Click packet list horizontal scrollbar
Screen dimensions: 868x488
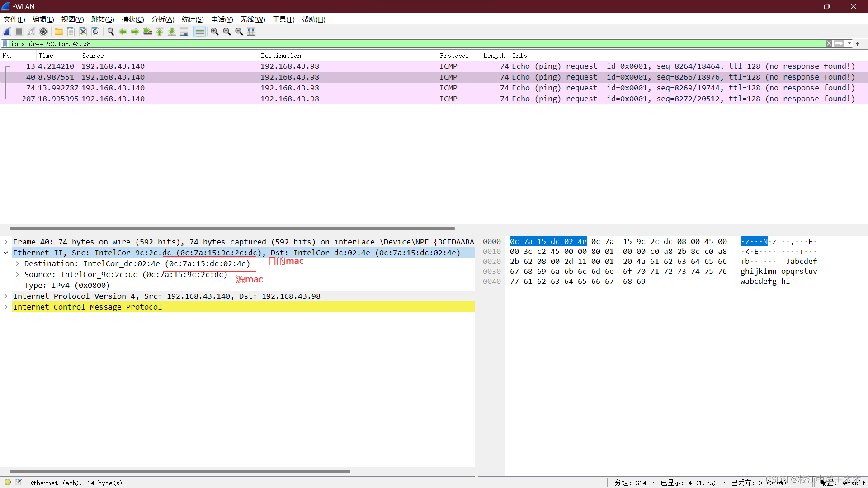tap(232, 228)
